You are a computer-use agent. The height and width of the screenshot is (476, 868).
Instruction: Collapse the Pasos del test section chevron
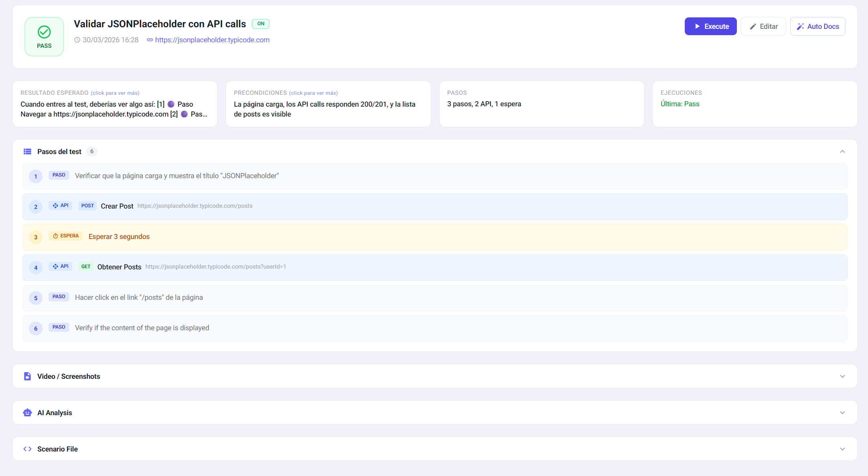point(842,152)
